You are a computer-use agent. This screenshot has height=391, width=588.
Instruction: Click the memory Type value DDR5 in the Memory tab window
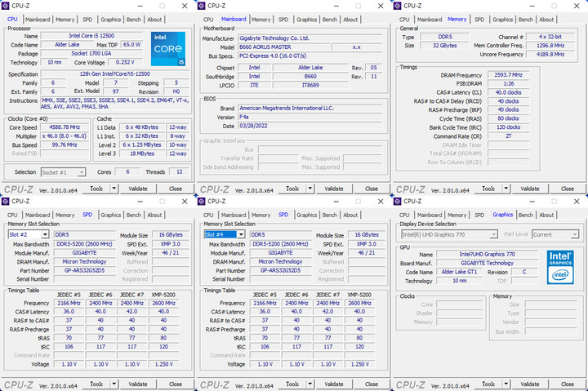445,37
